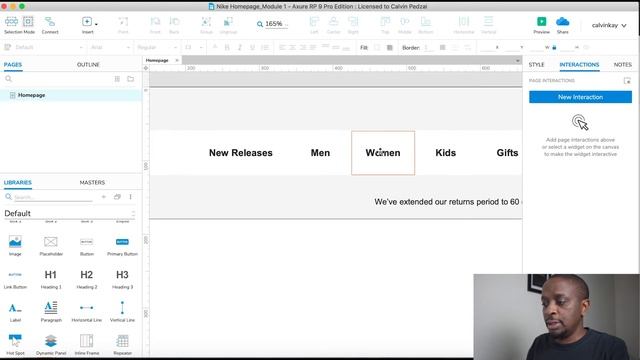
Task: Toggle the lock aspect ratio icon
Action: [x=554, y=47]
